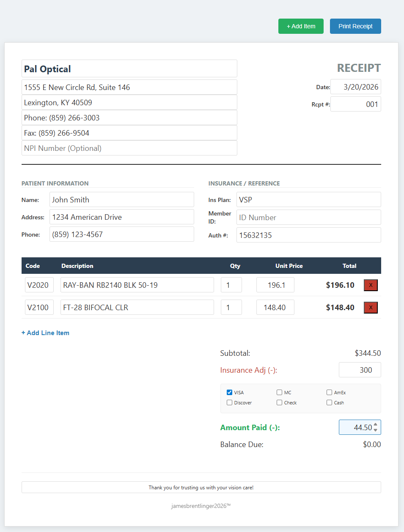Screen dimensions: 404x532
Task: Change the patient Name field
Action: click(121, 200)
